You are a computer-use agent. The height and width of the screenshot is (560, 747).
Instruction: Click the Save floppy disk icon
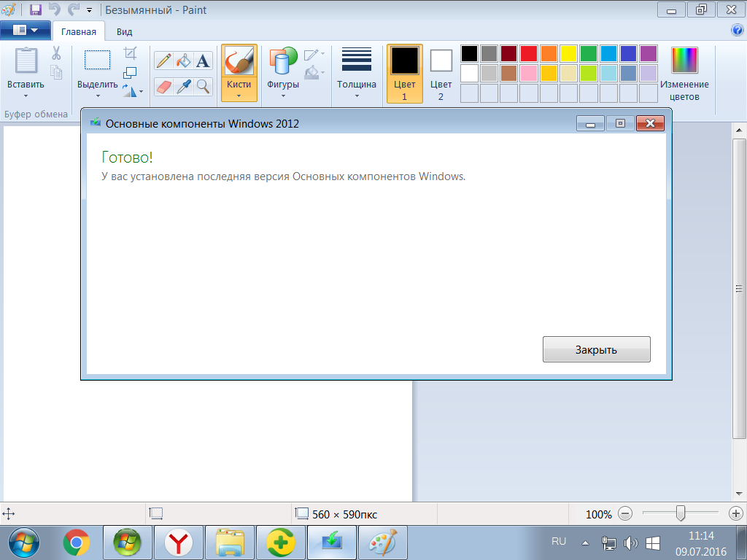click(x=36, y=9)
